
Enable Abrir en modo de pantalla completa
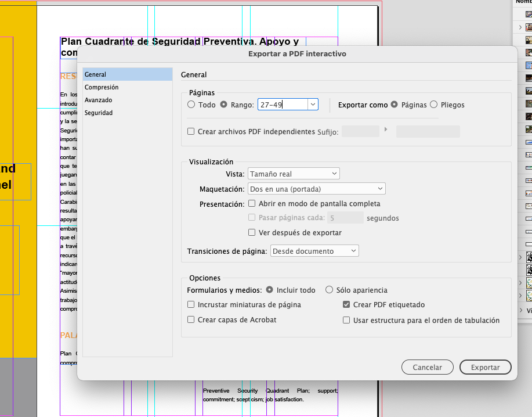pyautogui.click(x=252, y=203)
